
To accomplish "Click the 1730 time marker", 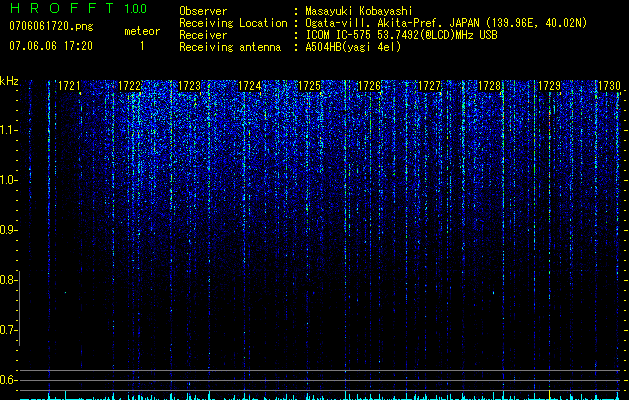I will pyautogui.click(x=609, y=86).
